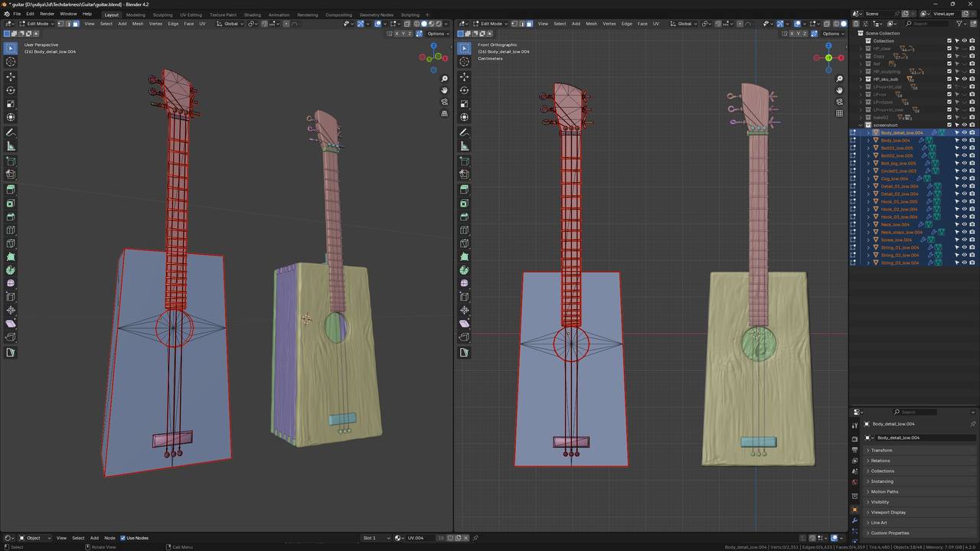The height and width of the screenshot is (551, 980).
Task: Open the Modifiers wrench properties tab
Action: tap(855, 521)
